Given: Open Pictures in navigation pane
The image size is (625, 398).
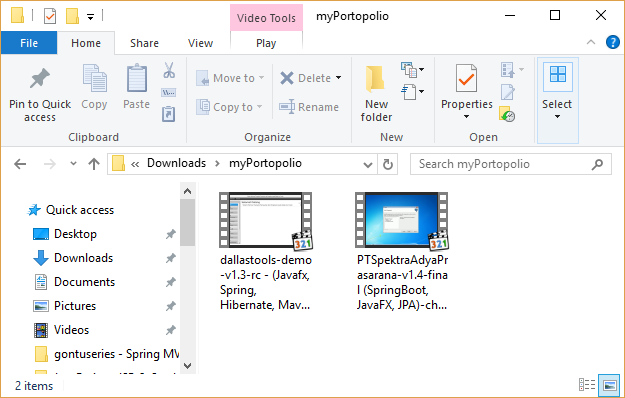Looking at the screenshot, I should (x=64, y=306).
